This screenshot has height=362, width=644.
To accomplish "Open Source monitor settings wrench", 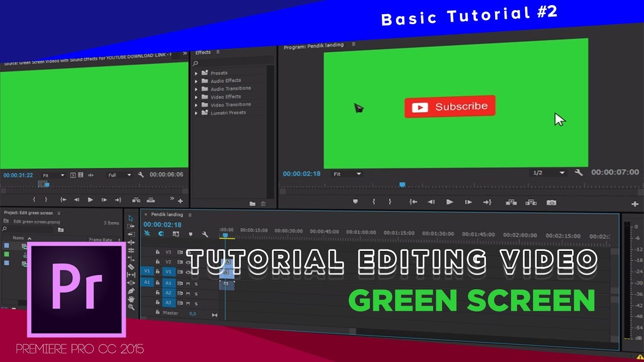I will [x=141, y=175].
